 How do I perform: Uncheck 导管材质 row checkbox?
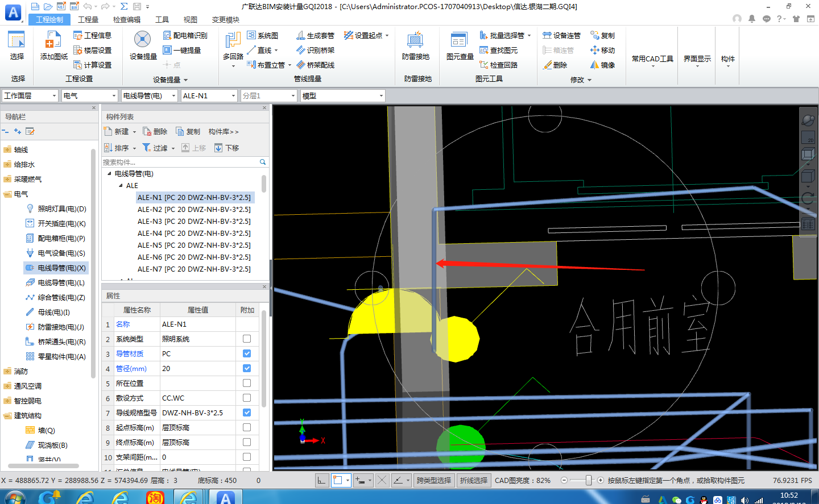(x=247, y=353)
